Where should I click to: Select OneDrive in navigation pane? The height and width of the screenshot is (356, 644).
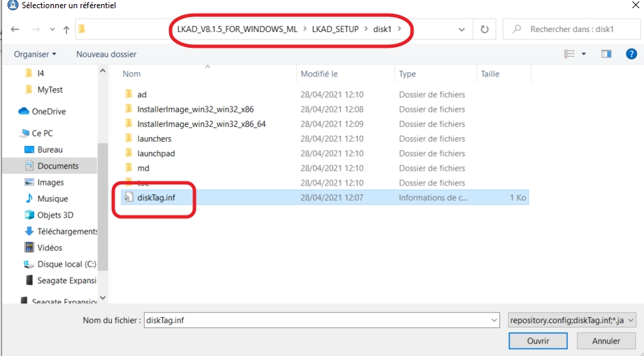pyautogui.click(x=48, y=111)
